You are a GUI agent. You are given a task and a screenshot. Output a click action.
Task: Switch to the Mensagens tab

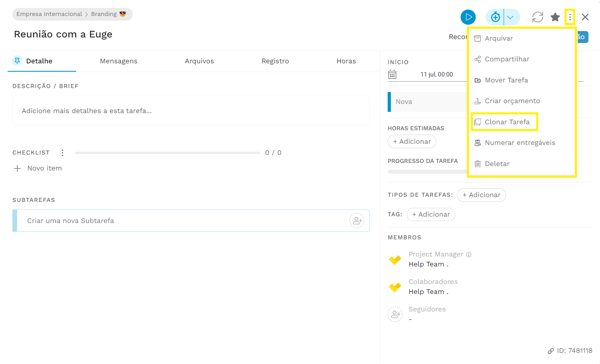click(118, 61)
